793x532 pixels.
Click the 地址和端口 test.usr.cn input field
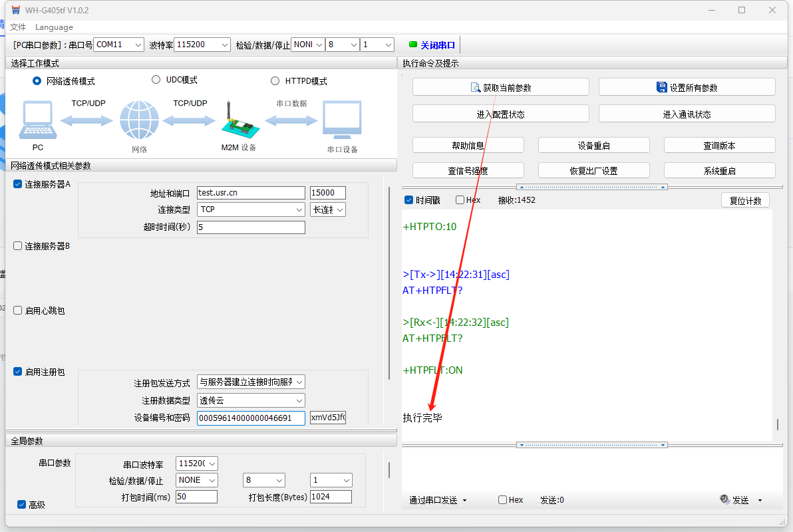pyautogui.click(x=250, y=193)
